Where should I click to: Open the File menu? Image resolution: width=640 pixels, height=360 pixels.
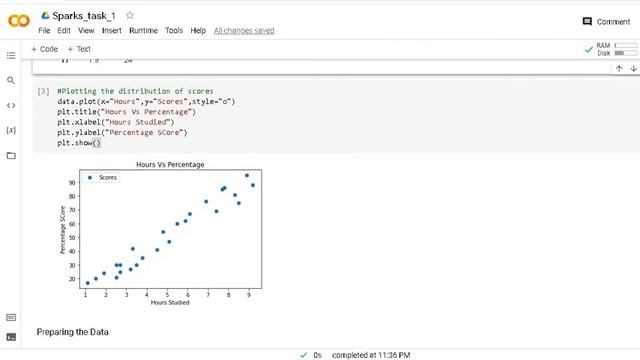[44, 31]
